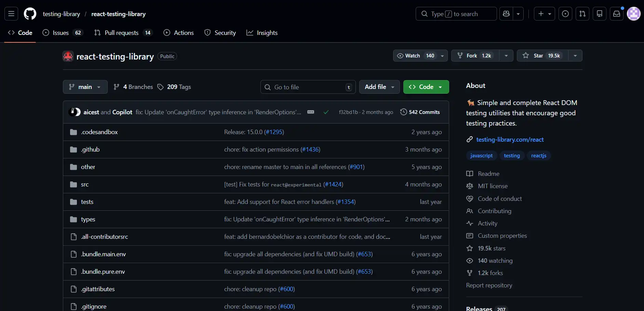Open the Add file dropdown

click(x=379, y=87)
